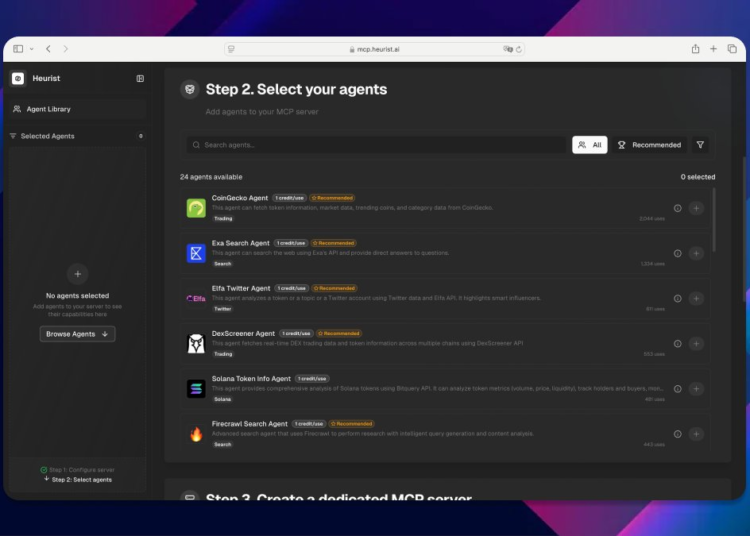750x536 pixels.
Task: Add Elfa Twitter Agent with plus icon
Action: coord(696,298)
